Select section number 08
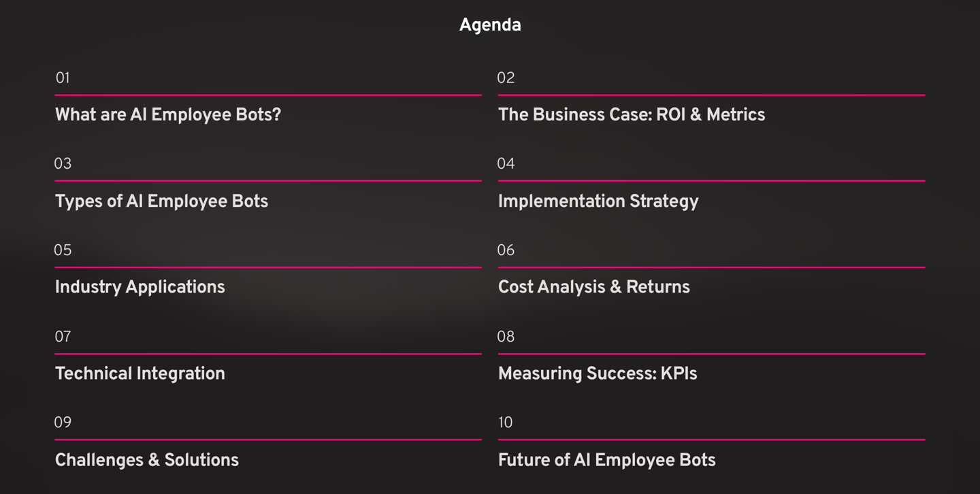 506,337
